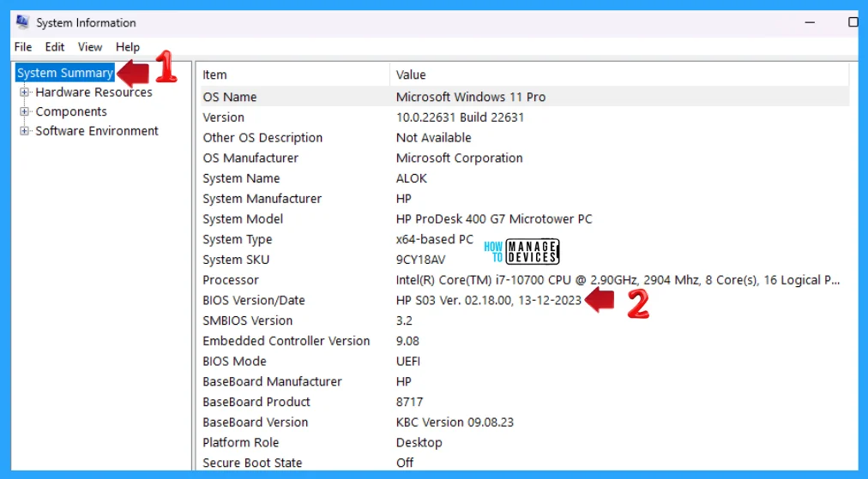
Task: Click the System Information app icon
Action: pyautogui.click(x=22, y=22)
